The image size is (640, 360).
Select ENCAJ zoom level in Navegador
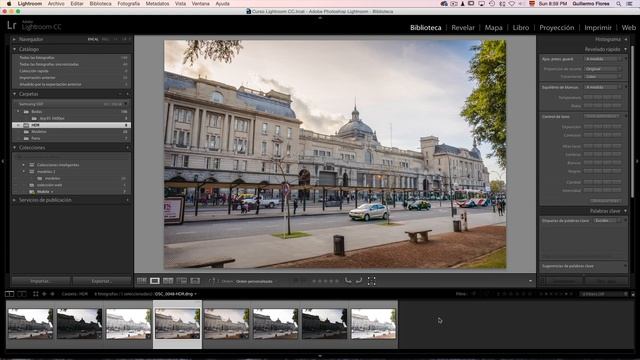click(93, 39)
